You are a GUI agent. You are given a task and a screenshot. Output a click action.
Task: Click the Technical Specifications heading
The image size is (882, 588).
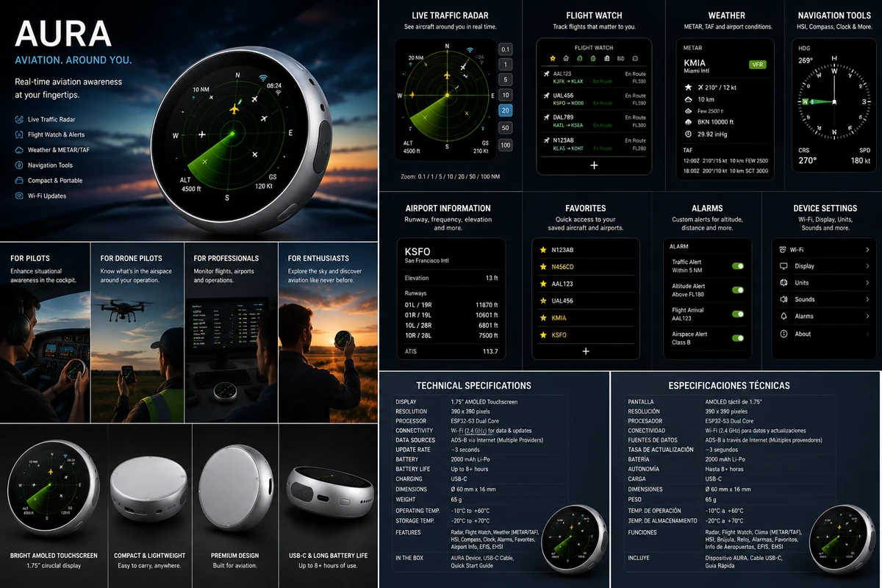tap(473, 385)
